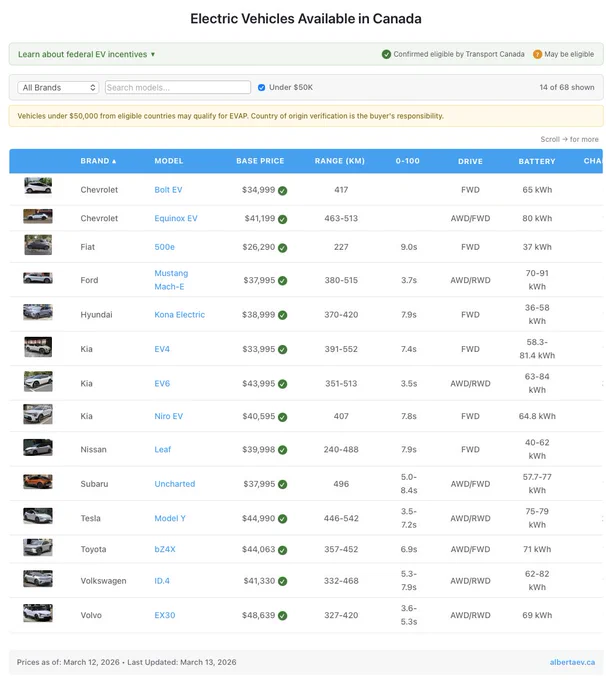Click the Toyota bZ4X car thumbnail
This screenshot has height=680, width=606.
click(x=38, y=547)
